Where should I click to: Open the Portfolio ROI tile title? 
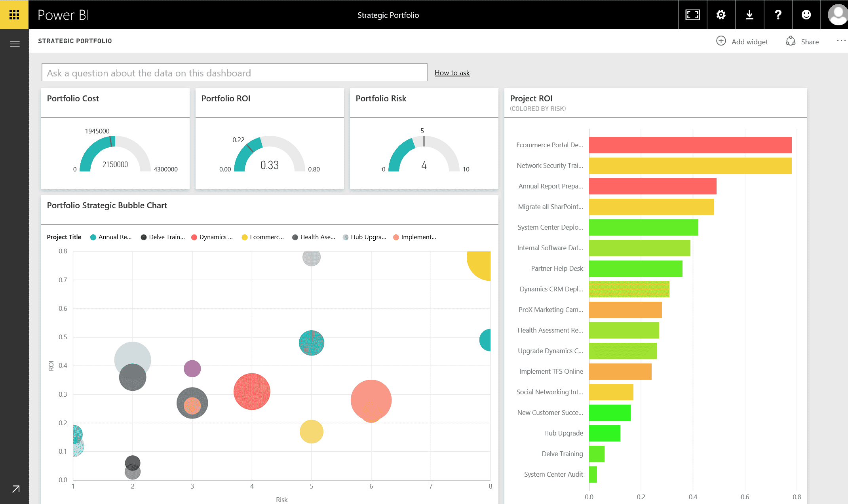pyautogui.click(x=226, y=98)
